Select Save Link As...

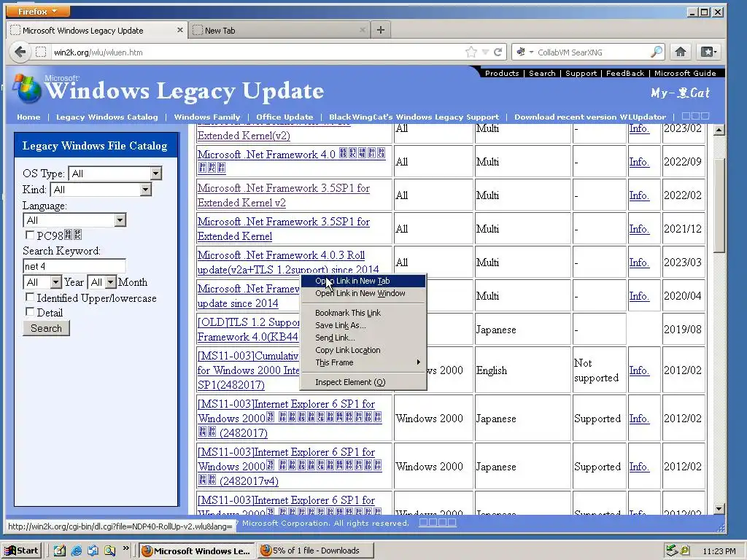click(x=363, y=325)
